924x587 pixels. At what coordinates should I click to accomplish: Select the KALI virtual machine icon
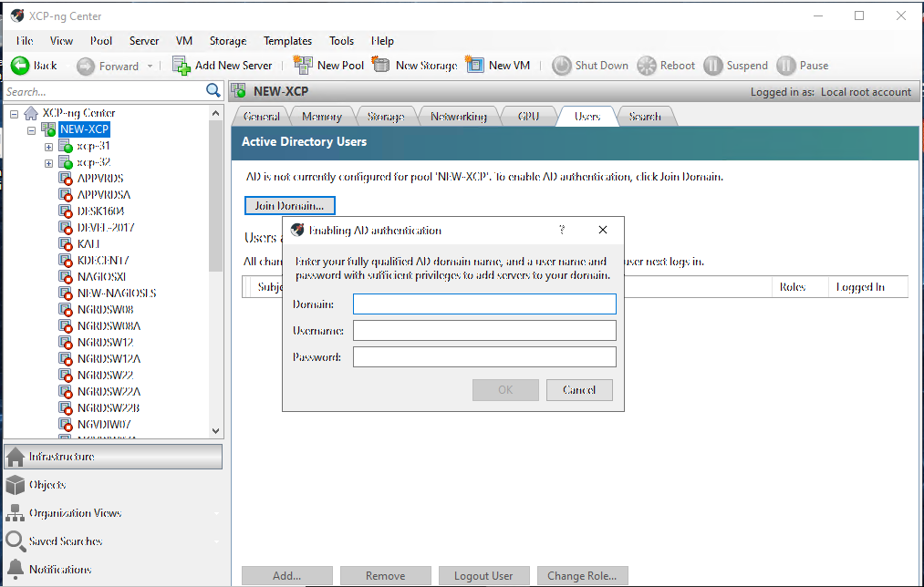[x=66, y=244]
